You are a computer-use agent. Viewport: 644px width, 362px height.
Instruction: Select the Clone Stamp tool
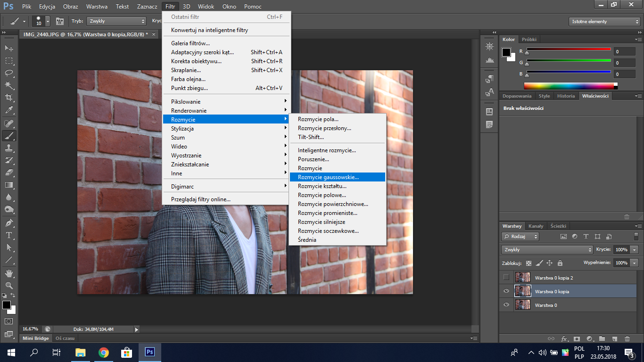[x=9, y=148]
